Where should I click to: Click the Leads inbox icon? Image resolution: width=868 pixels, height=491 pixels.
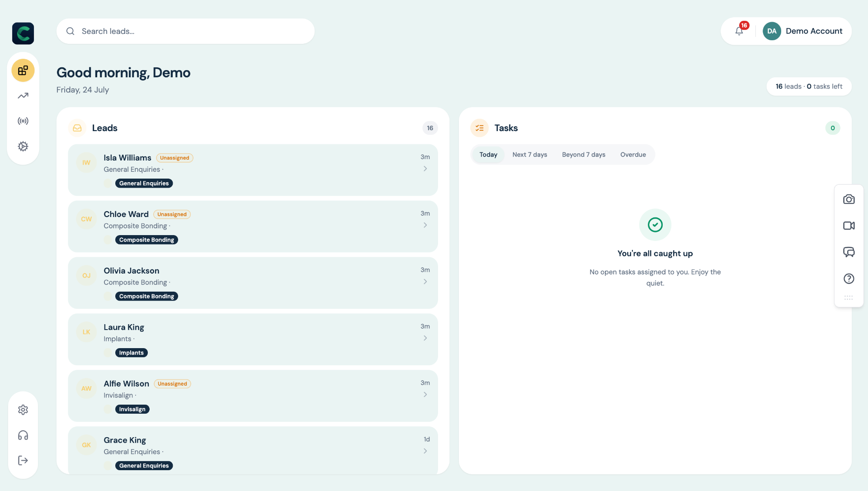point(77,128)
